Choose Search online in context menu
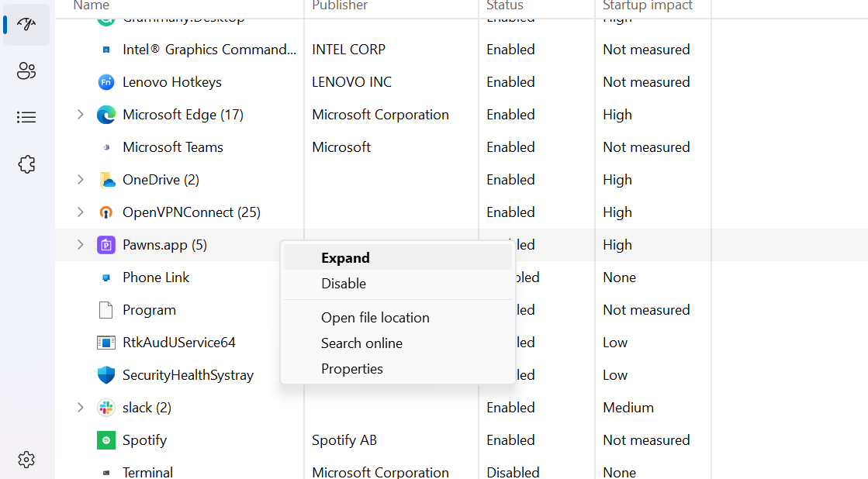The image size is (868, 479). [x=397, y=343]
